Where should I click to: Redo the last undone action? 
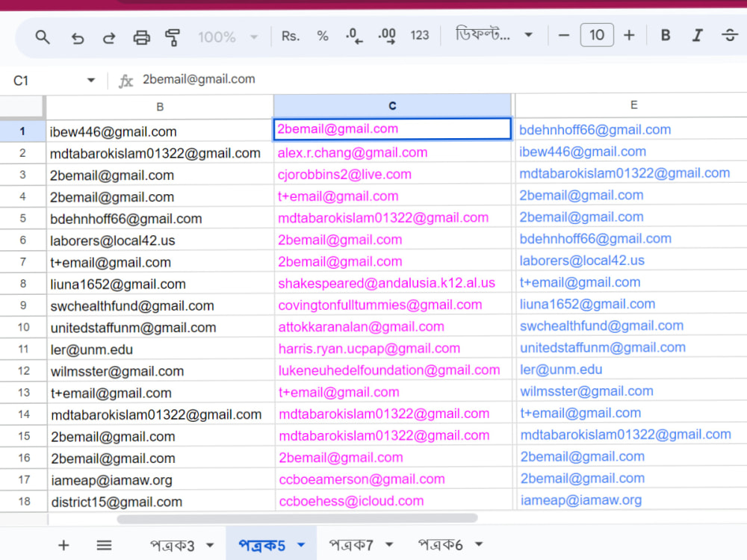click(x=109, y=37)
